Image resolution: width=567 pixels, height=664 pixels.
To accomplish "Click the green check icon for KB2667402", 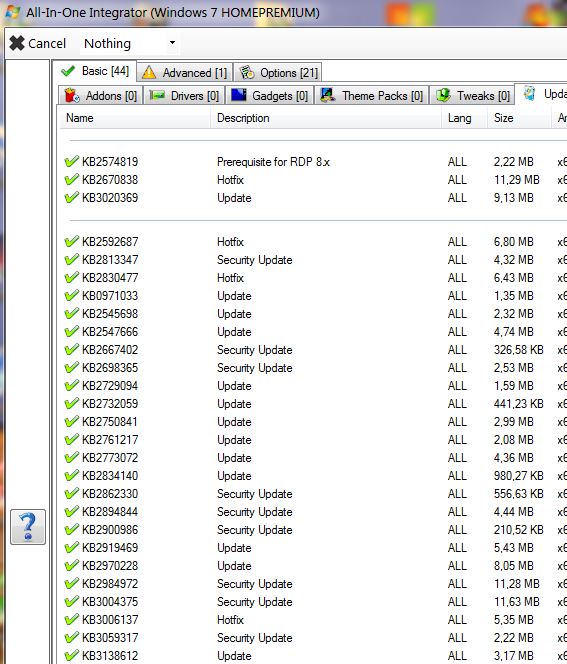I will click(72, 349).
